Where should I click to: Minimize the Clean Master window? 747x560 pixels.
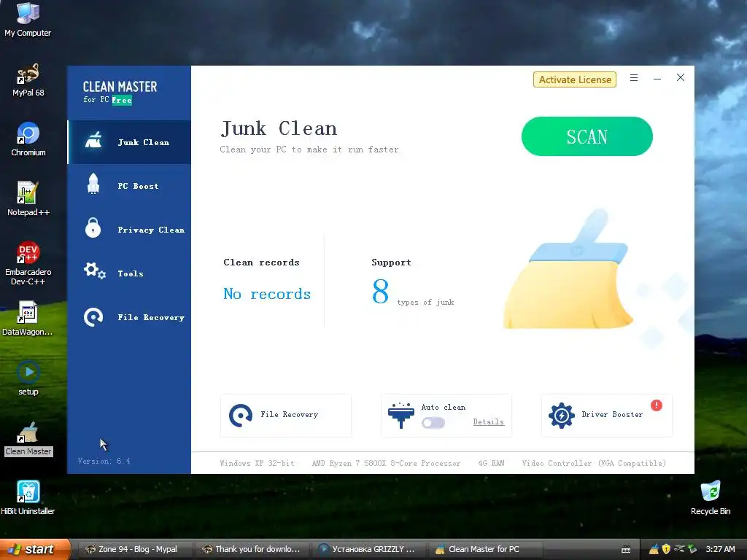(657, 78)
